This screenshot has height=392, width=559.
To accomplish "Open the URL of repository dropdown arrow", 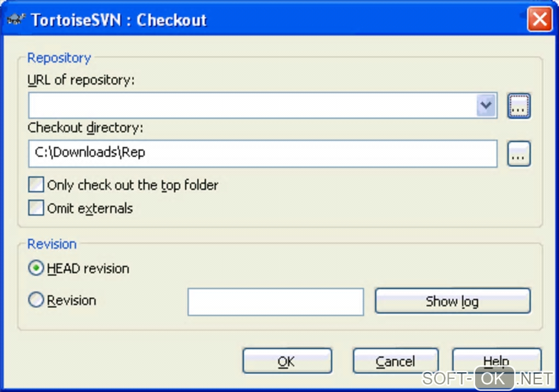I will tap(486, 105).
